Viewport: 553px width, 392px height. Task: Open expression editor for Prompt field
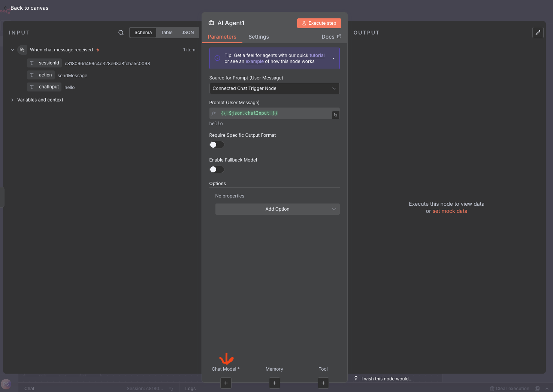click(x=335, y=115)
